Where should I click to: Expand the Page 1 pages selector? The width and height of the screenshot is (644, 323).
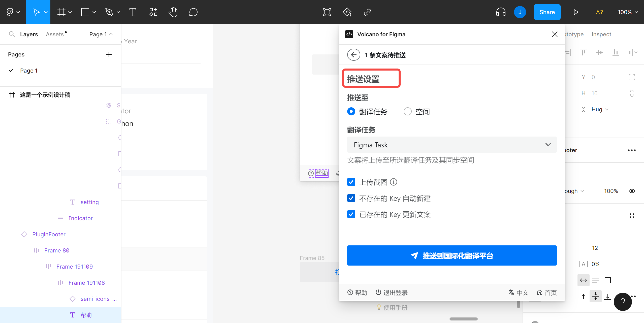[x=101, y=34]
